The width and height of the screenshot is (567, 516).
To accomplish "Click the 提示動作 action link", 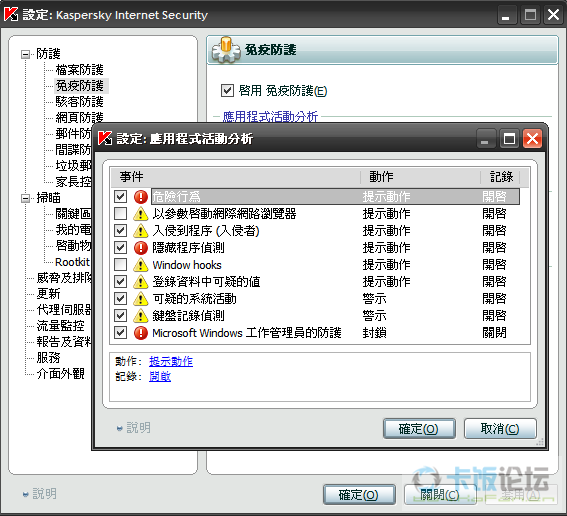I will click(171, 361).
